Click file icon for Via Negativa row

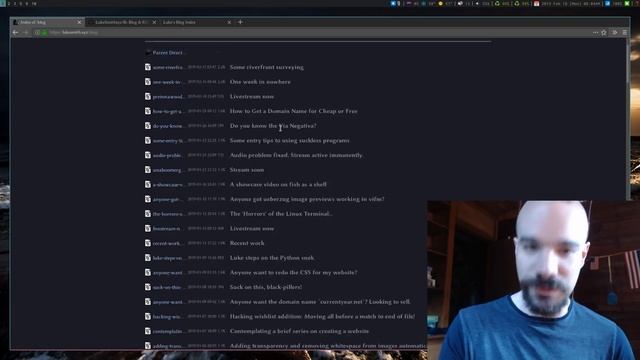[x=148, y=126]
